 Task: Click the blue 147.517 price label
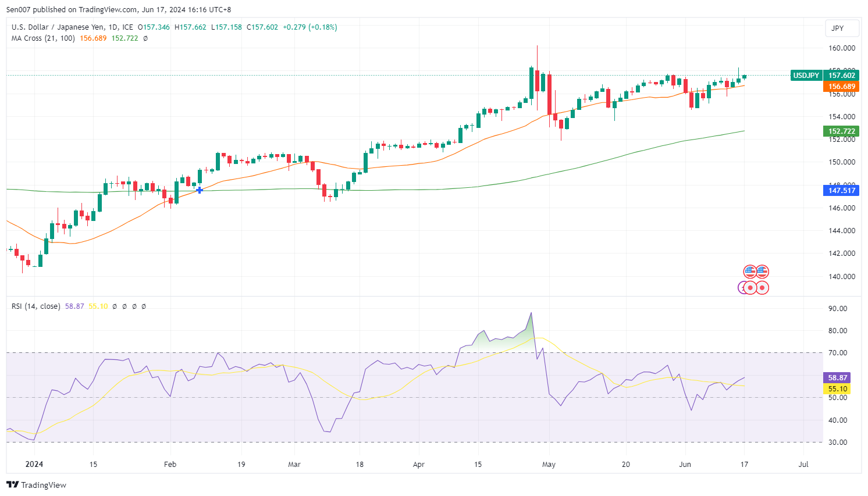pos(841,191)
